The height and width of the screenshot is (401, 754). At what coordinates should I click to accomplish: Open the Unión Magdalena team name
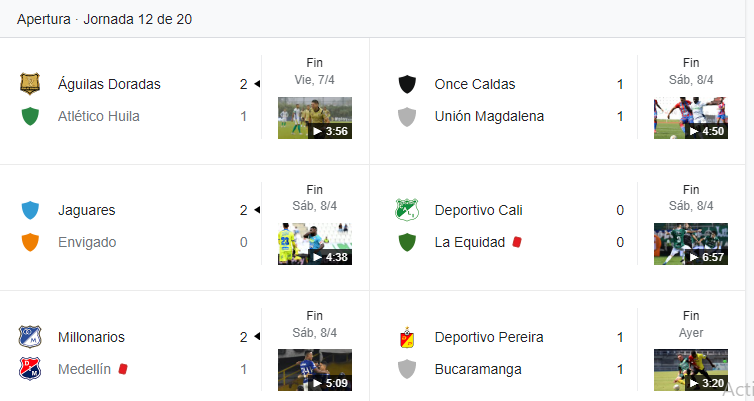[x=489, y=116]
